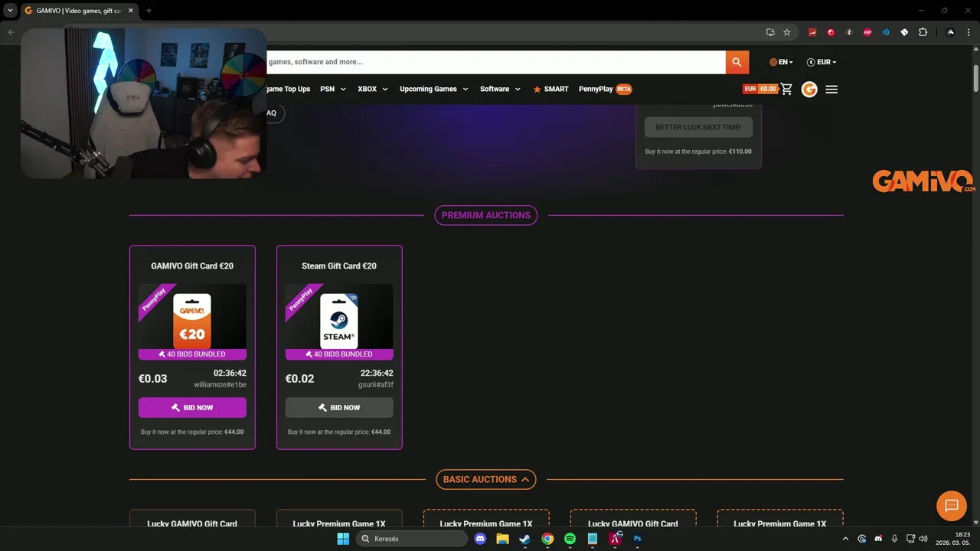Click the Steam Gift Card €20 title
This screenshot has width=980, height=551.
[x=339, y=266]
